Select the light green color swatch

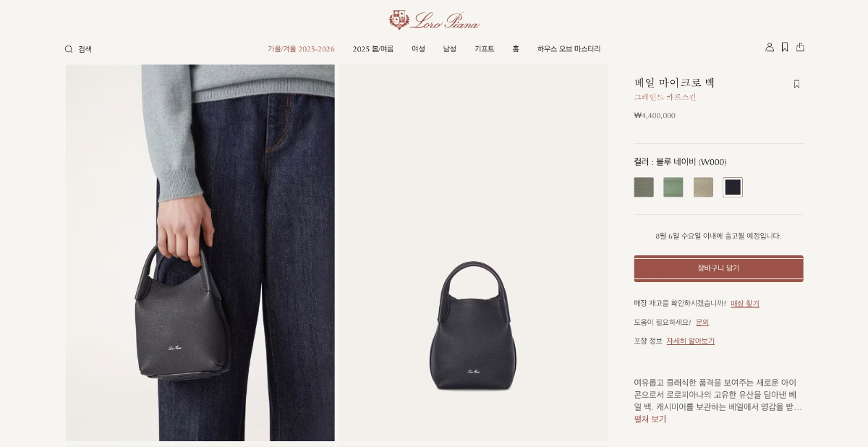pos(673,187)
